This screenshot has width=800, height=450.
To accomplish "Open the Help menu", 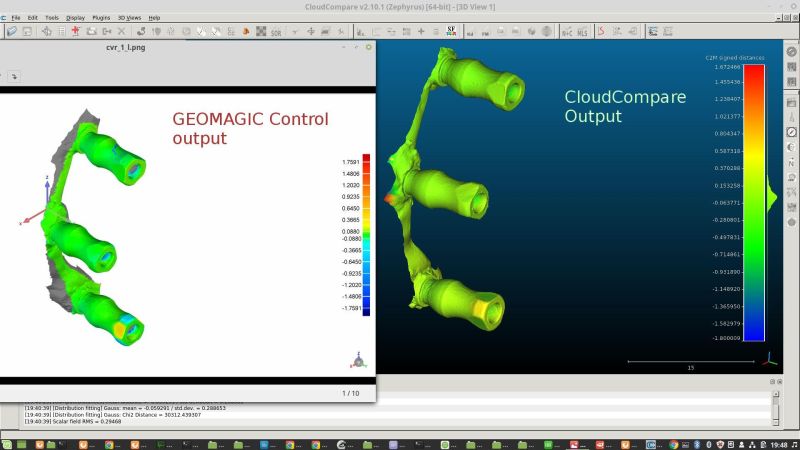I will (154, 17).
